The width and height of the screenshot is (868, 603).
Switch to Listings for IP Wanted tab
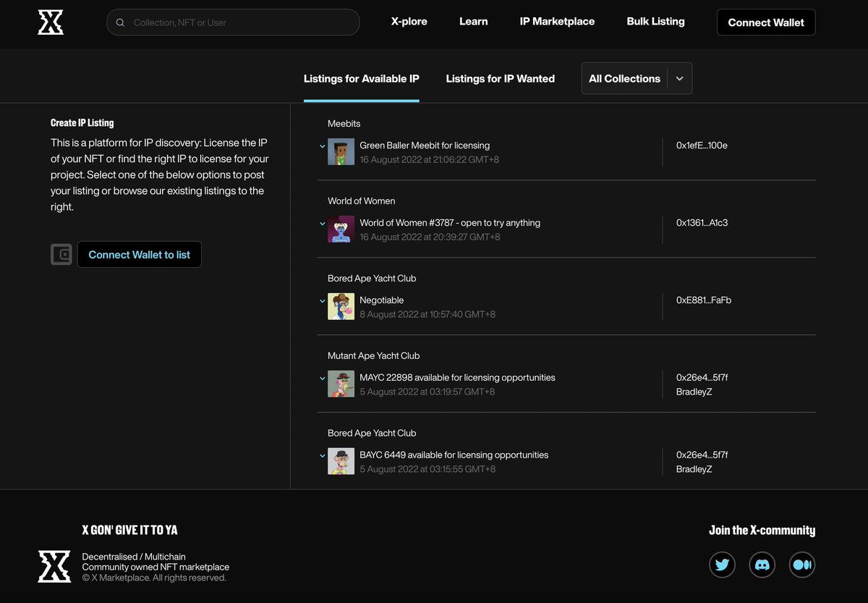point(500,78)
